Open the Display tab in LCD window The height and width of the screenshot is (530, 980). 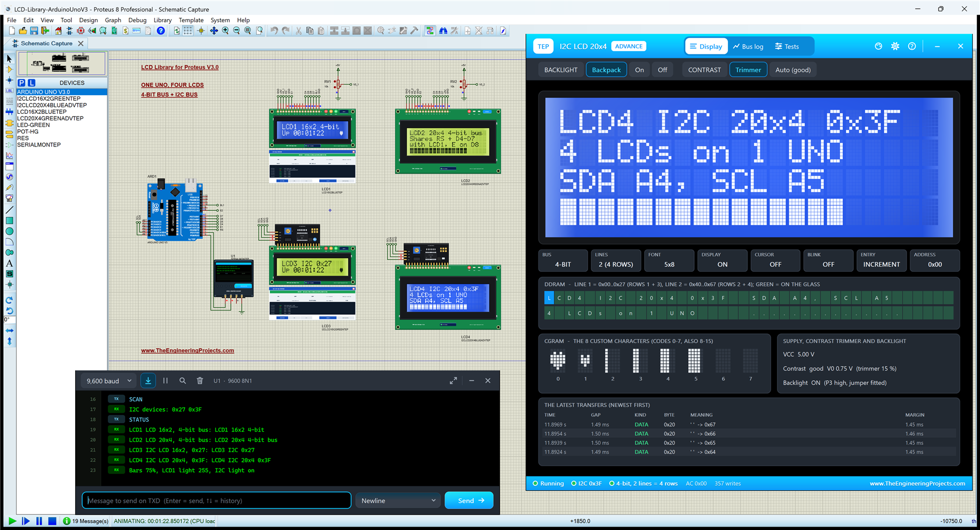click(x=706, y=46)
